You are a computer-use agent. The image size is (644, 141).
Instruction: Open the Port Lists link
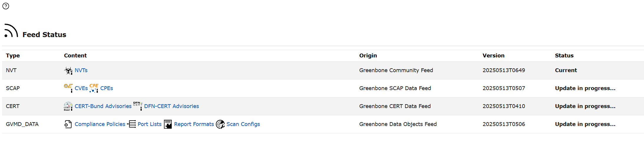[x=150, y=124]
